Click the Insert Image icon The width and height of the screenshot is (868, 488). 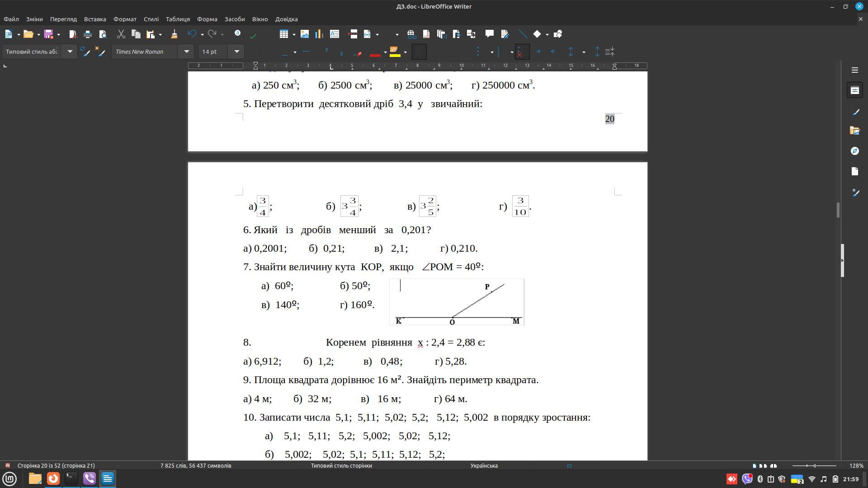304,34
